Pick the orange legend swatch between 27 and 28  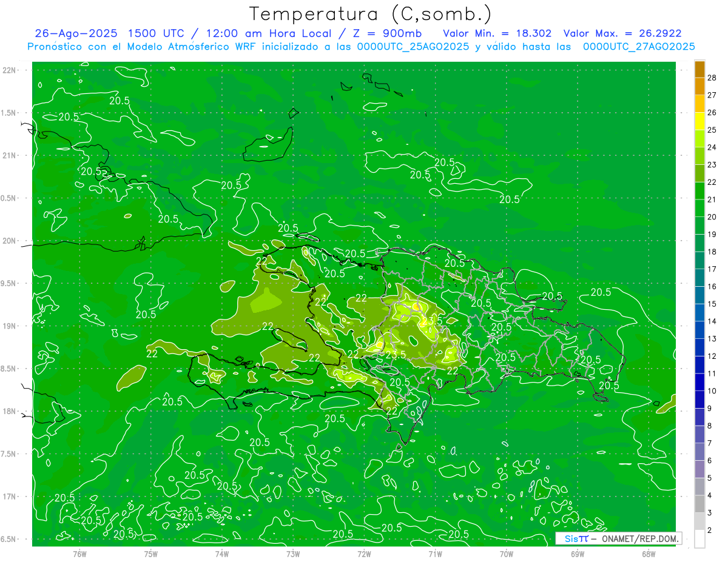pos(699,86)
